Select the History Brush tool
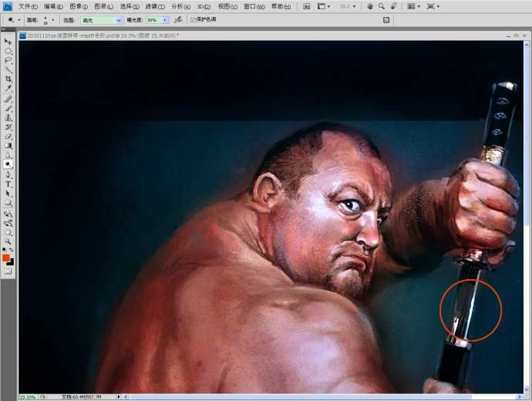The width and height of the screenshot is (532, 401). tap(8, 127)
